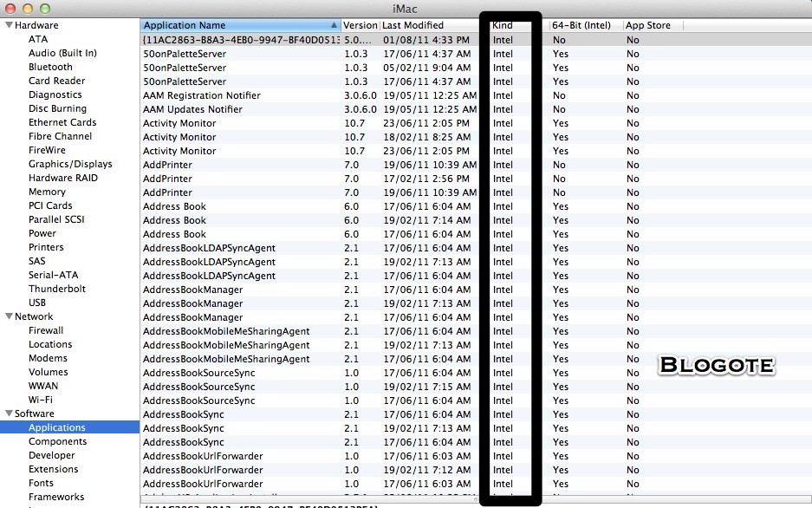Image resolution: width=812 pixels, height=508 pixels.
Task: Select Firewall under Network
Action: coord(47,330)
